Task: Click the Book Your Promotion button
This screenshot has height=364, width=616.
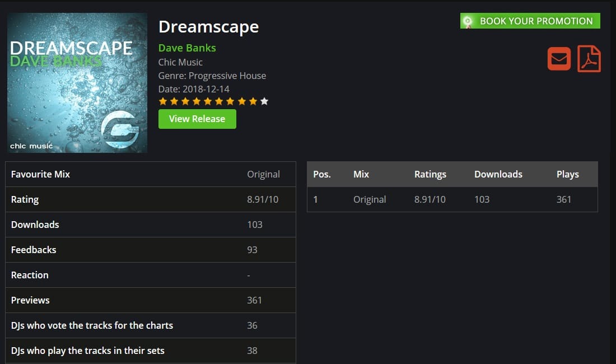Action: coord(530,21)
